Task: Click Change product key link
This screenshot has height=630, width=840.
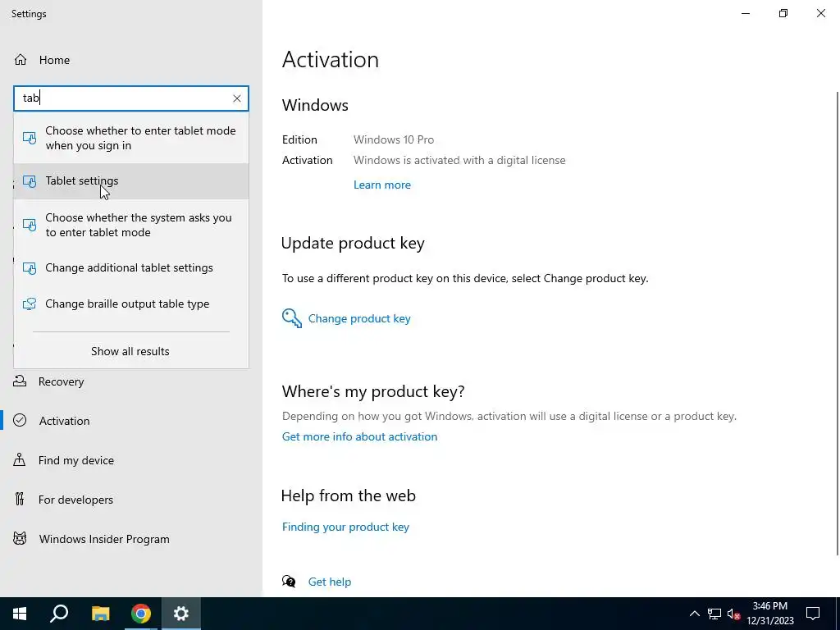Action: click(x=359, y=318)
